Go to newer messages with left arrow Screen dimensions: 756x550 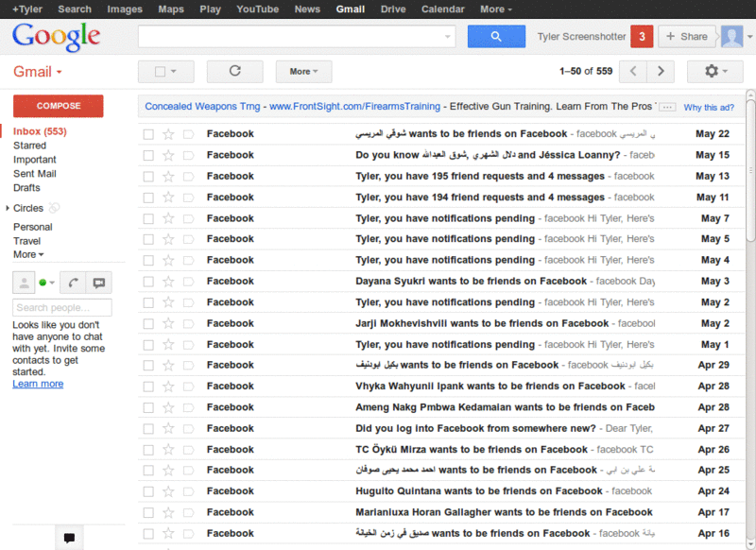pyautogui.click(x=633, y=71)
